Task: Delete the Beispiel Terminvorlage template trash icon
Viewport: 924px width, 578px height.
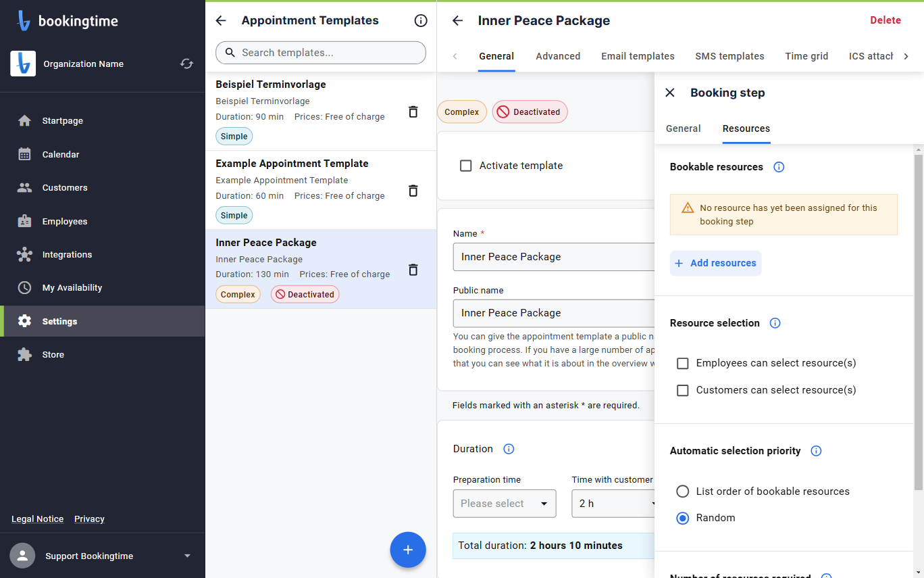Action: (413, 112)
